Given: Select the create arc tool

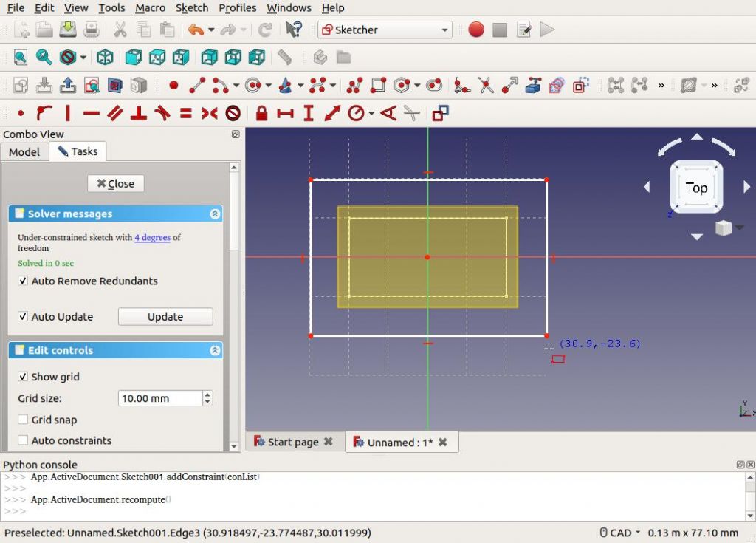Looking at the screenshot, I should pos(220,86).
